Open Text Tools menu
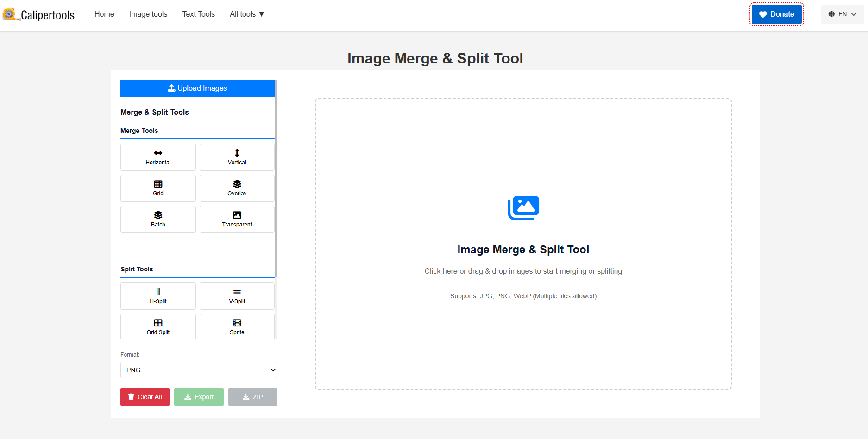Image resolution: width=868 pixels, height=439 pixels. tap(199, 14)
